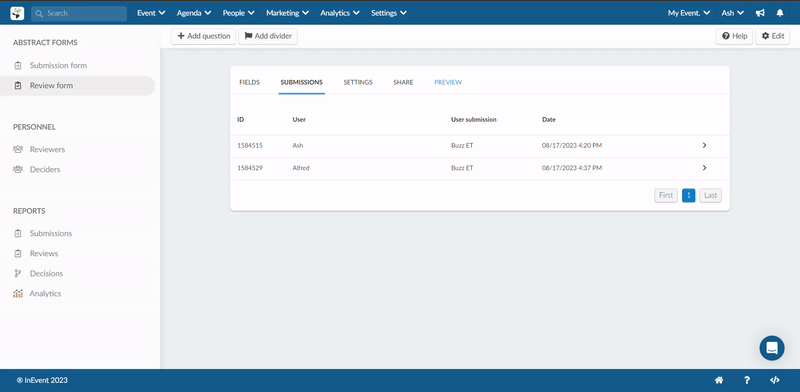Click the ID column header
800x392 pixels.
point(240,119)
